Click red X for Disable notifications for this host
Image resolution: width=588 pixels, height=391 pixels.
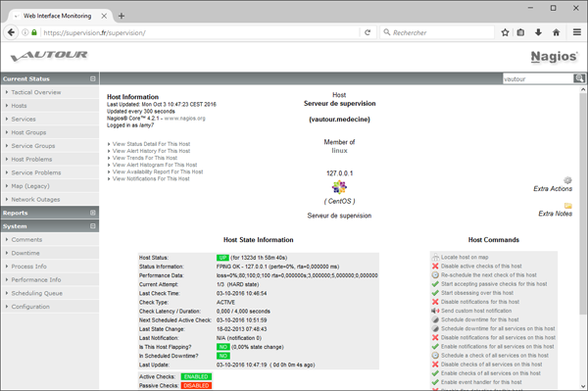click(x=435, y=302)
